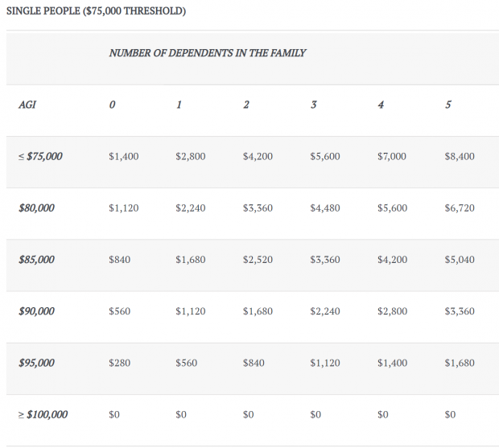Screen dimensions: 499x448
Task: Select the Number of Dependents in the Family header
Action: click(208, 53)
